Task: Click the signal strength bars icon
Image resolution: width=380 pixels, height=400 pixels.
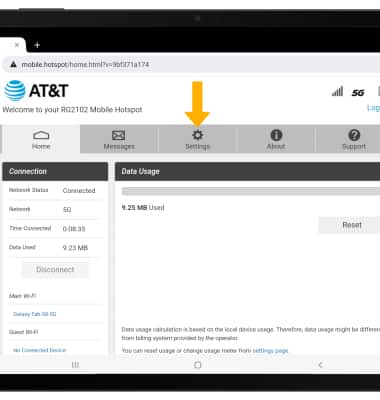Action: (337, 91)
